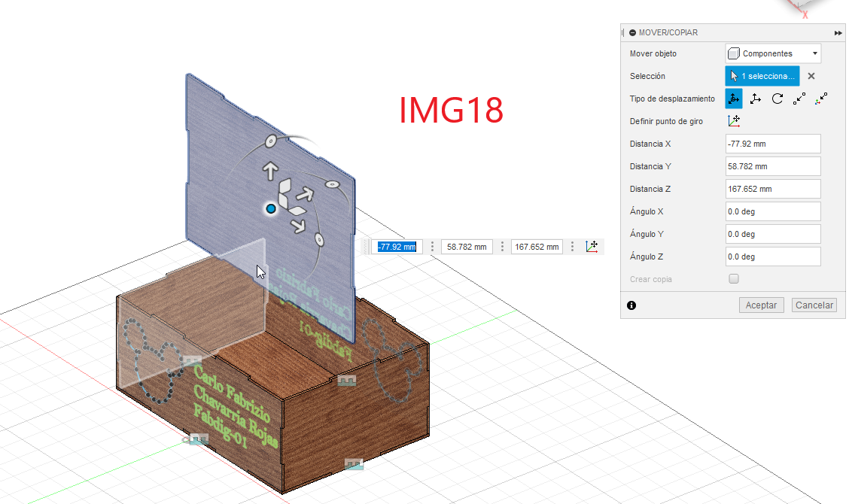
Task: Open options dots after the 167.652 mm field
Action: point(572,247)
